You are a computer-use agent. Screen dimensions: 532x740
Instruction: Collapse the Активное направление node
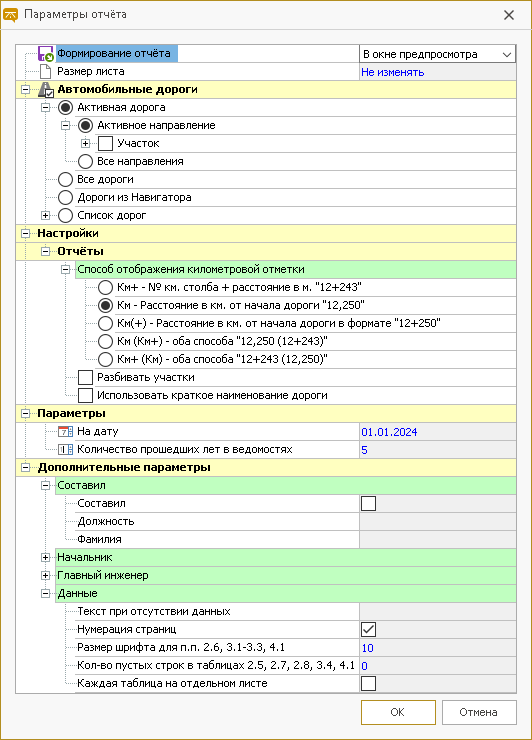[65, 126]
